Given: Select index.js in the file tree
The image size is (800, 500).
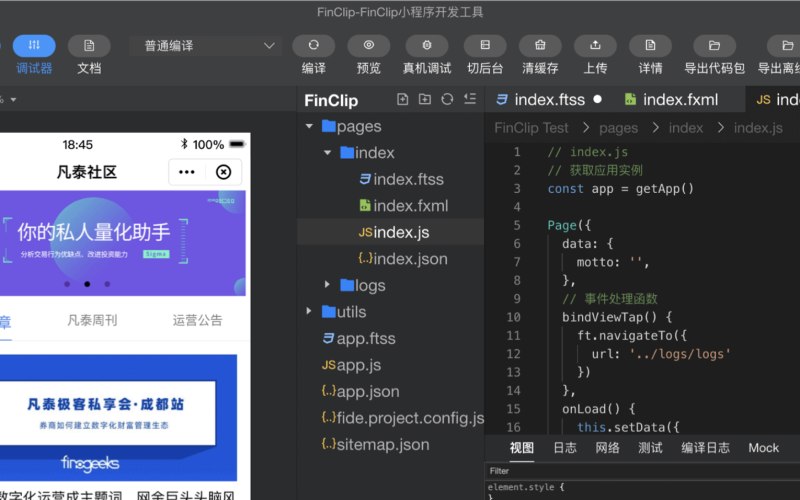Looking at the screenshot, I should [390, 232].
